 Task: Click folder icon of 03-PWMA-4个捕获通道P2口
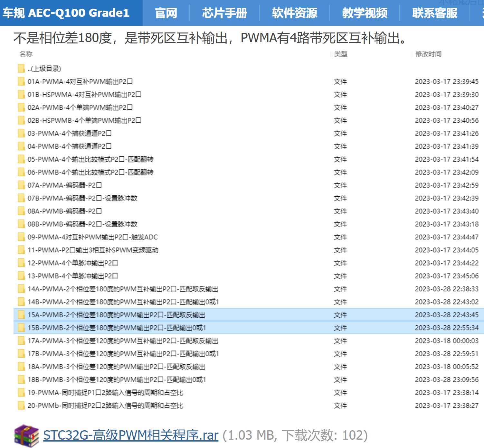coord(21,133)
